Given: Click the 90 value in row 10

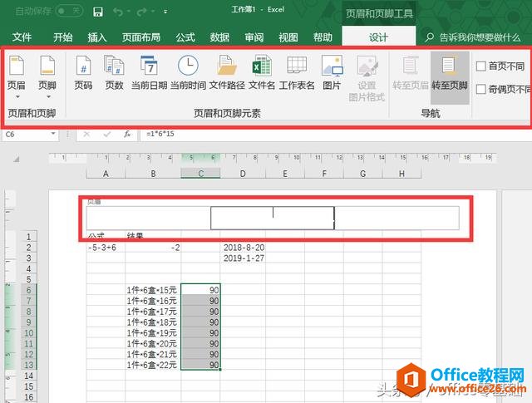Looking at the screenshot, I should pyautogui.click(x=200, y=332).
